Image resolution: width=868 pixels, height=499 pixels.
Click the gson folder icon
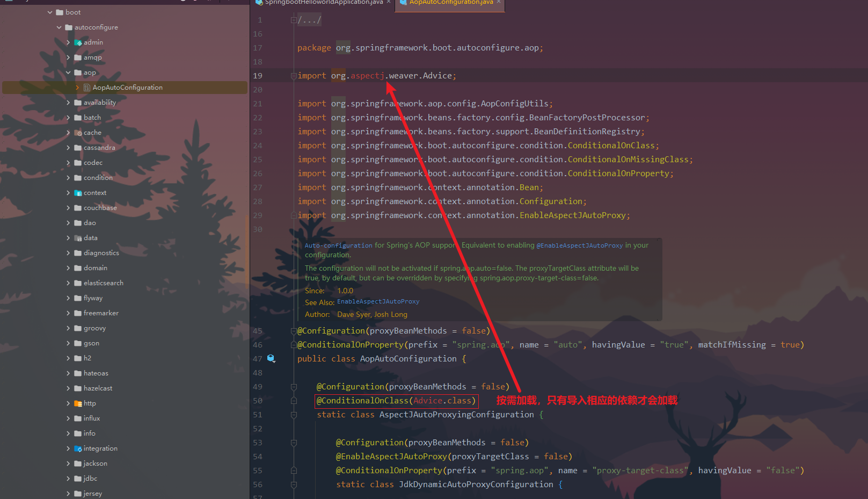pos(78,343)
